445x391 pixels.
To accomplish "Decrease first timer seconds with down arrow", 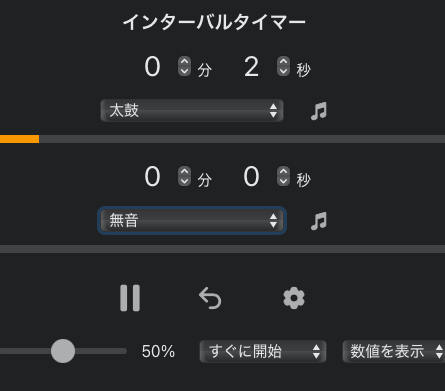I will point(283,71).
